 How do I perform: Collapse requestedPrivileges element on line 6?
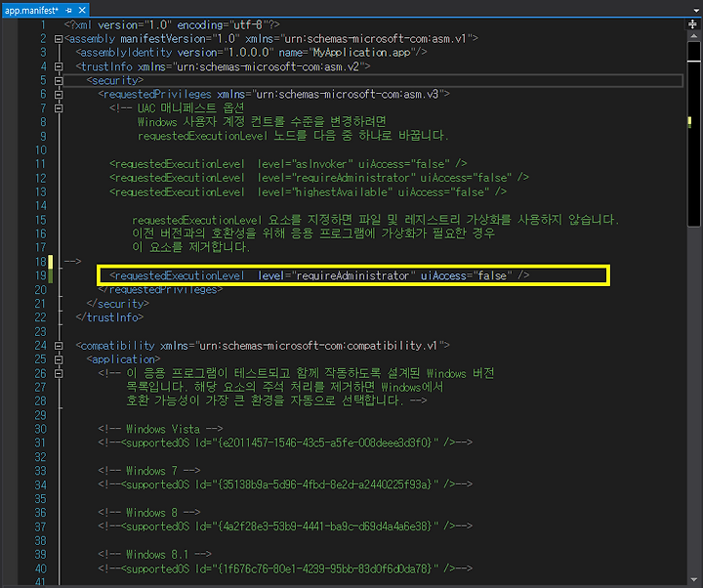point(59,95)
